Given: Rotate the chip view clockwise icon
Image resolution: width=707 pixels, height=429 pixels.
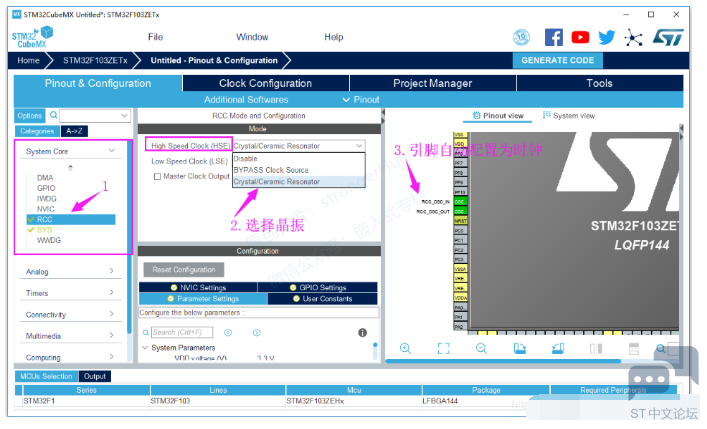Looking at the screenshot, I should [x=519, y=348].
